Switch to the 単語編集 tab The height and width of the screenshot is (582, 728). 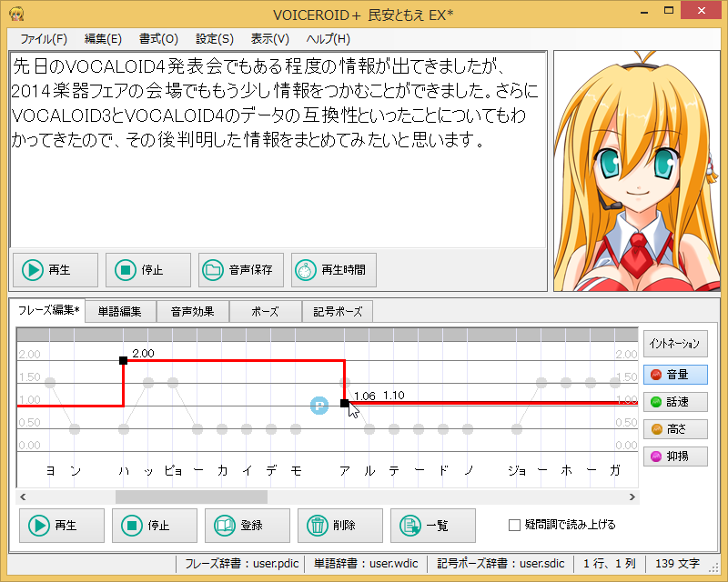tap(120, 311)
